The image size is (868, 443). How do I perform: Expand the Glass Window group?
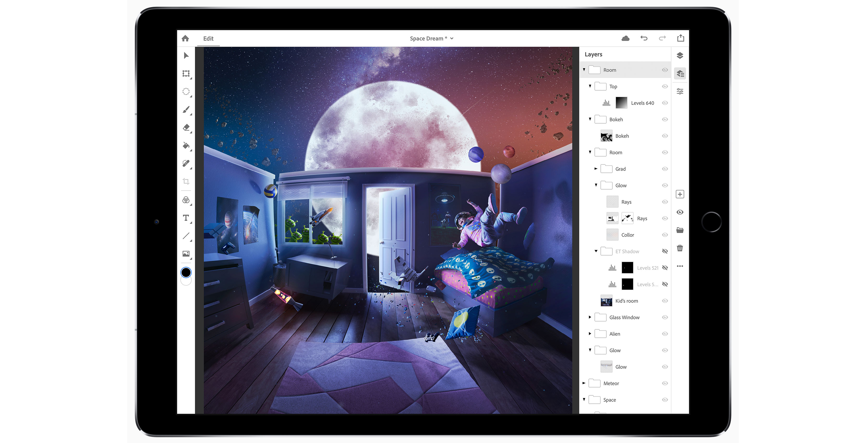(x=590, y=317)
